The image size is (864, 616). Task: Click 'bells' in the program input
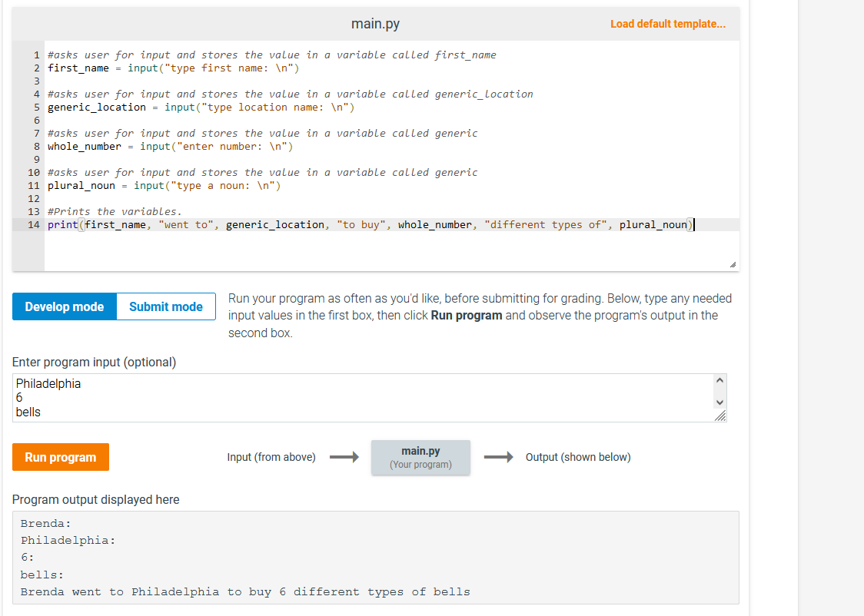tap(28, 412)
